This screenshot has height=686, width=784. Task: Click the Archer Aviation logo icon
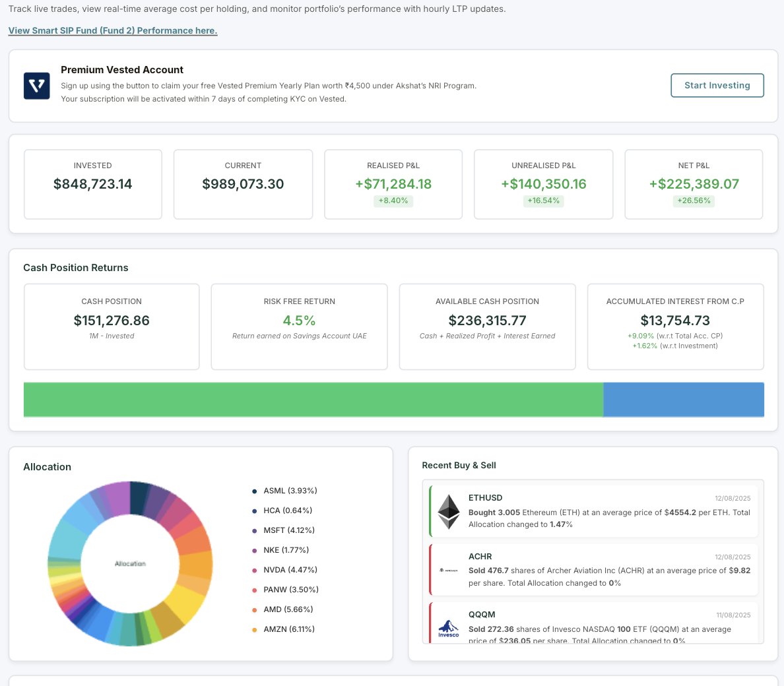[449, 570]
